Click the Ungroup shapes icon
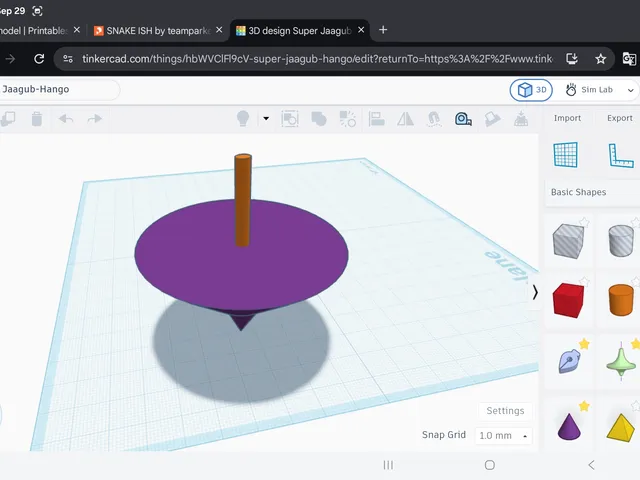Image resolution: width=640 pixels, height=480 pixels. pyautogui.click(x=348, y=119)
